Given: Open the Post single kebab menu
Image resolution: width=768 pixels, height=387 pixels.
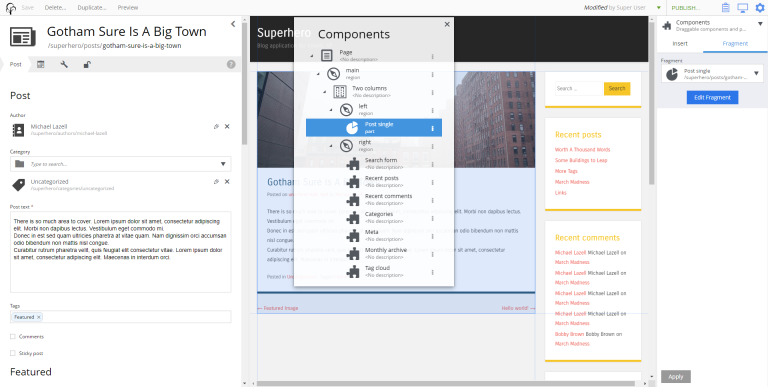Looking at the screenshot, I should 432,128.
